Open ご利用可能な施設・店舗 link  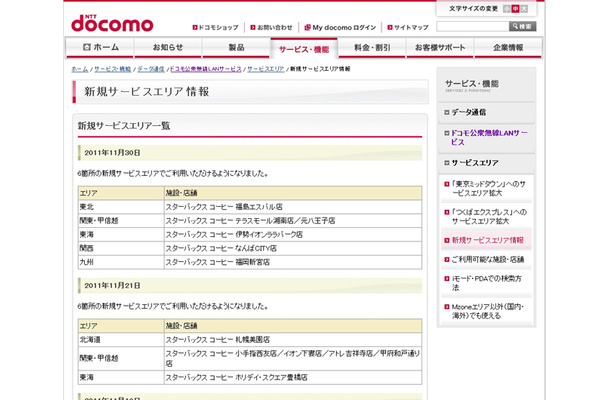(488, 259)
